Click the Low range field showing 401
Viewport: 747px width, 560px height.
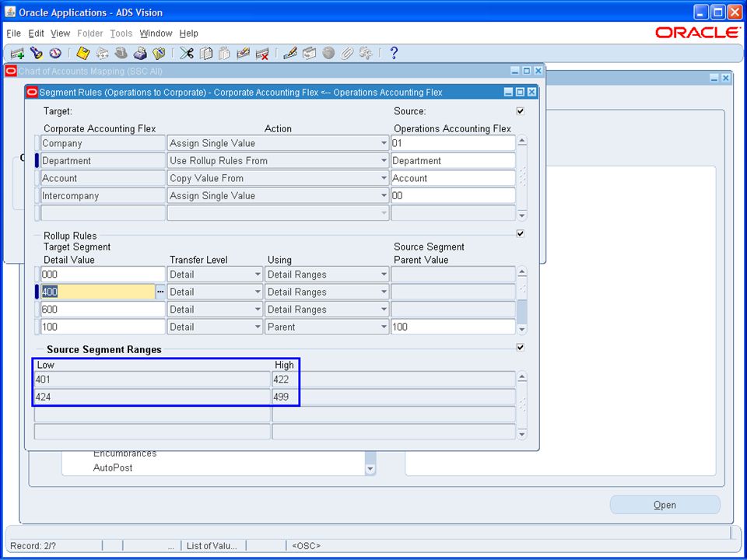click(x=152, y=380)
